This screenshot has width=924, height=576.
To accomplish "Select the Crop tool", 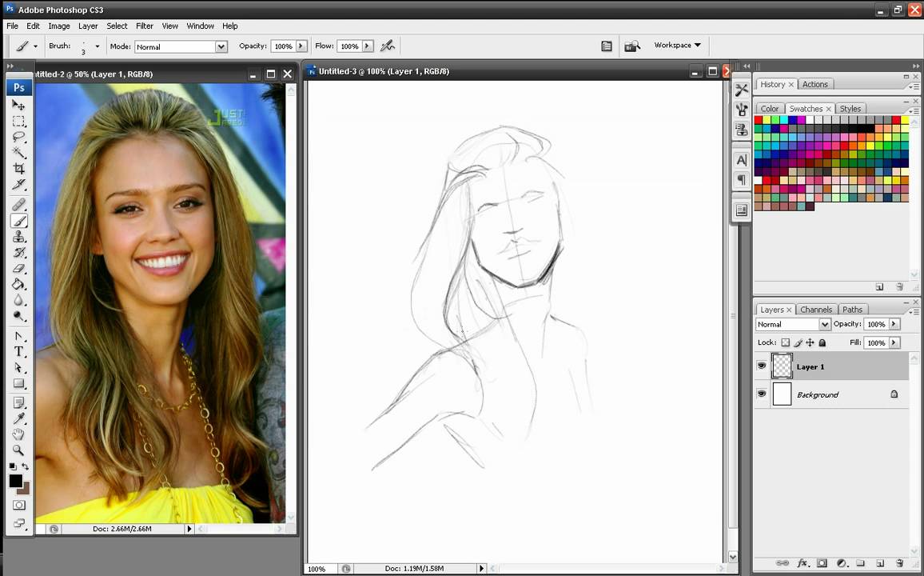I will pyautogui.click(x=19, y=169).
